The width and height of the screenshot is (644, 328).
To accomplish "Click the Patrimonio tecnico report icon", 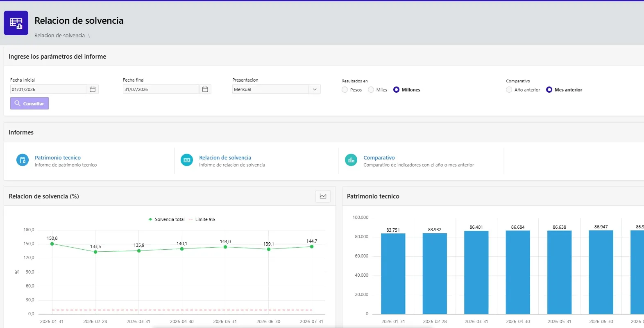I will [x=23, y=160].
